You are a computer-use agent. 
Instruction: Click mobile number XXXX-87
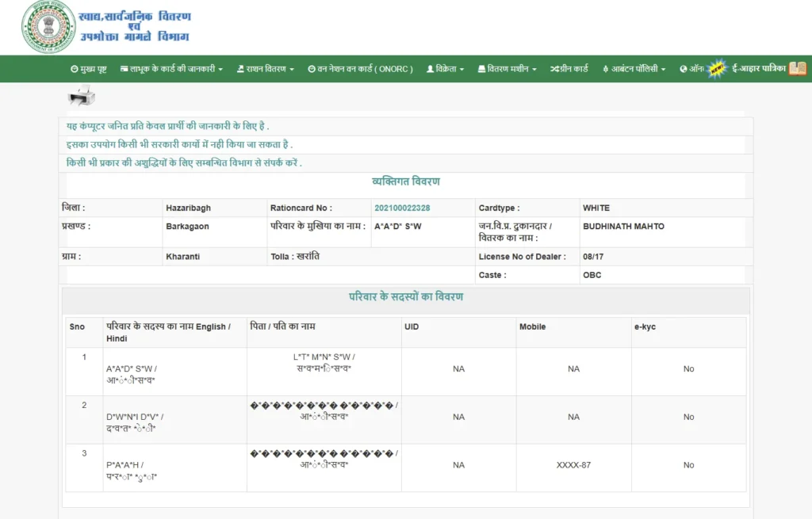(573, 465)
